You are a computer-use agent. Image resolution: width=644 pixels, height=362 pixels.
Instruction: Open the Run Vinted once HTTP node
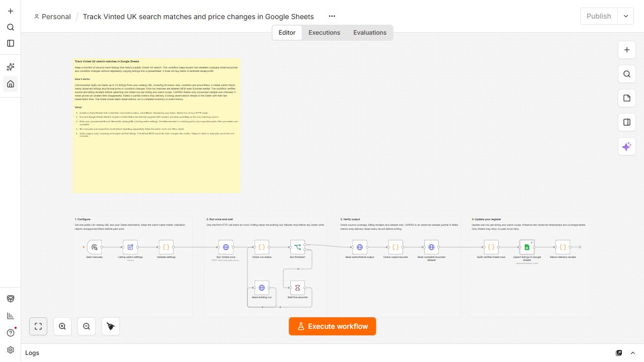pos(226,247)
